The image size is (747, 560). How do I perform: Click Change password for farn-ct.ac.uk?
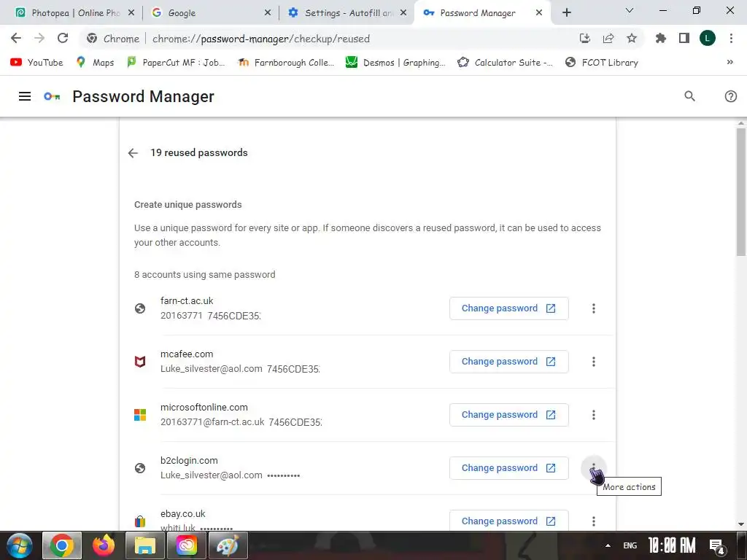(x=508, y=308)
